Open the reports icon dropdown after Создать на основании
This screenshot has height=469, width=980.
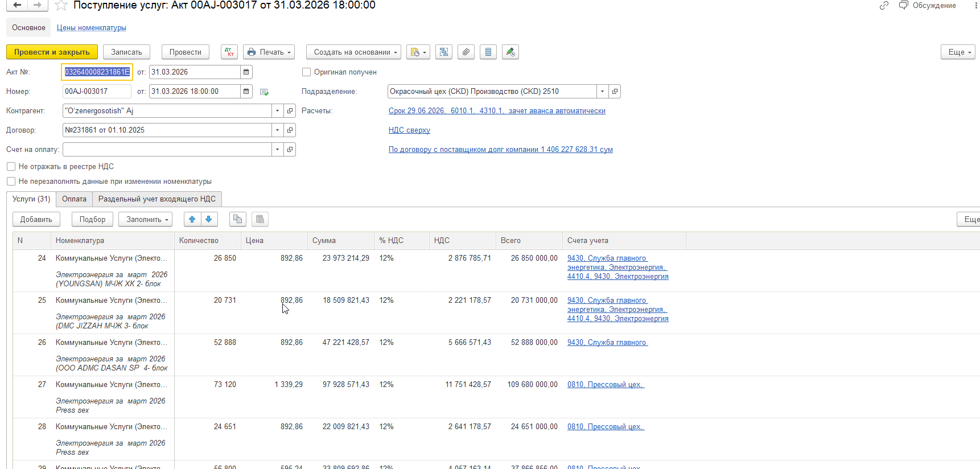click(418, 52)
